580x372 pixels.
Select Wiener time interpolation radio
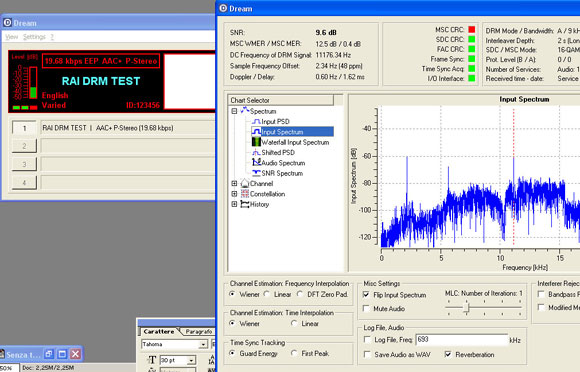(x=232, y=323)
